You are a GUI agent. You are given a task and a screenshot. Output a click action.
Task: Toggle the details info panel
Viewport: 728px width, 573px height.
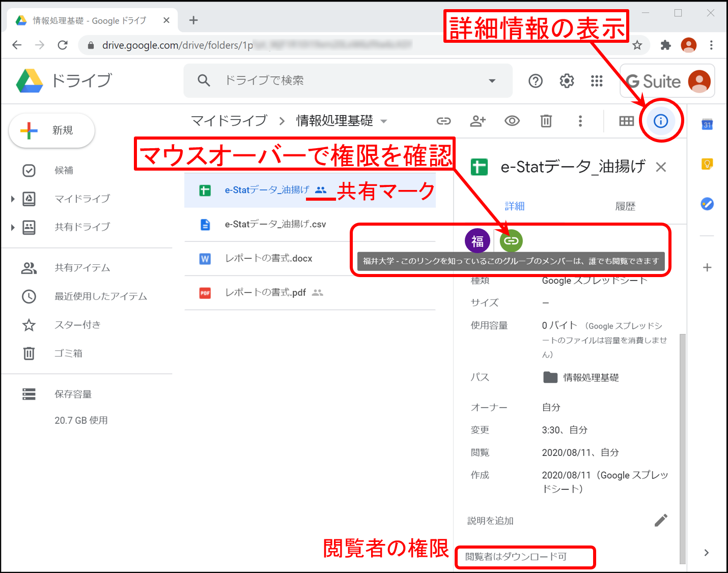(661, 121)
